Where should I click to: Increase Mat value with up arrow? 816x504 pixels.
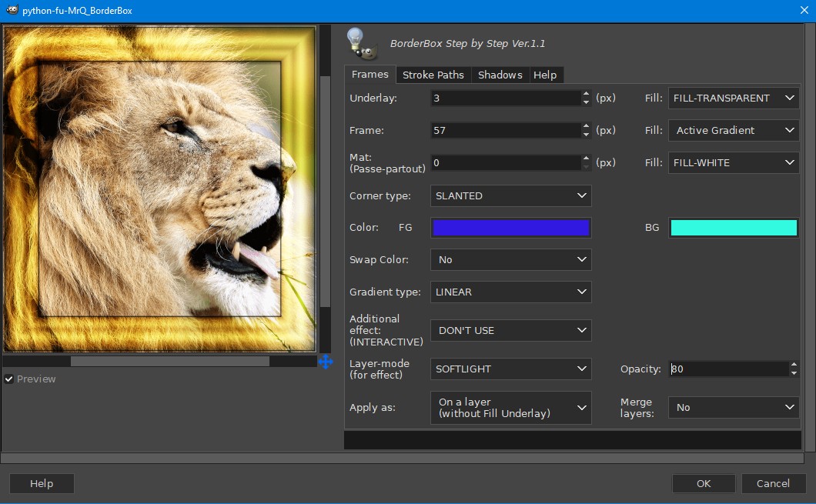coord(586,159)
